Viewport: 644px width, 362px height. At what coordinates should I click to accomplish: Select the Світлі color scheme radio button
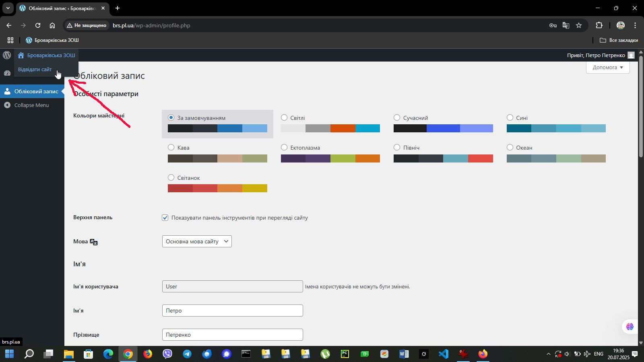(x=284, y=117)
